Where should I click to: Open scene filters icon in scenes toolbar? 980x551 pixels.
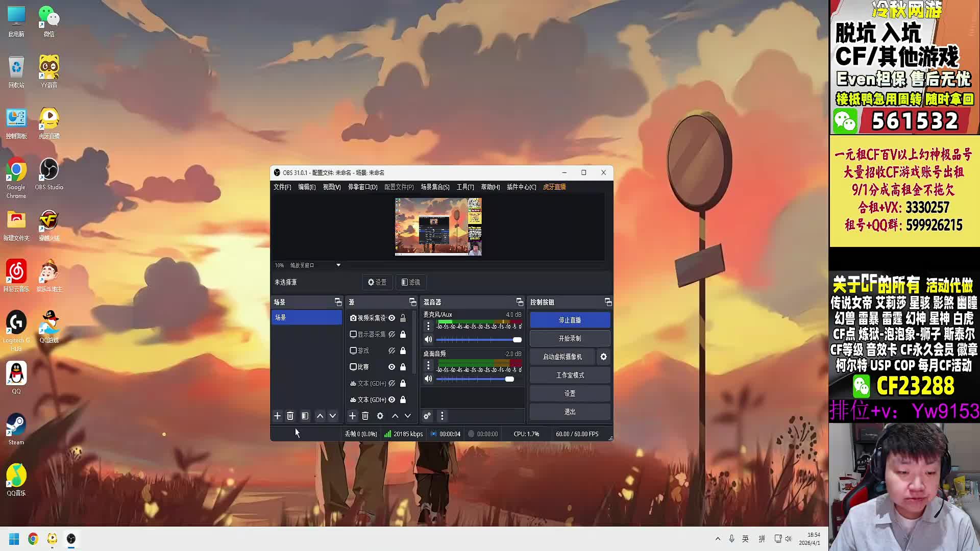click(305, 416)
